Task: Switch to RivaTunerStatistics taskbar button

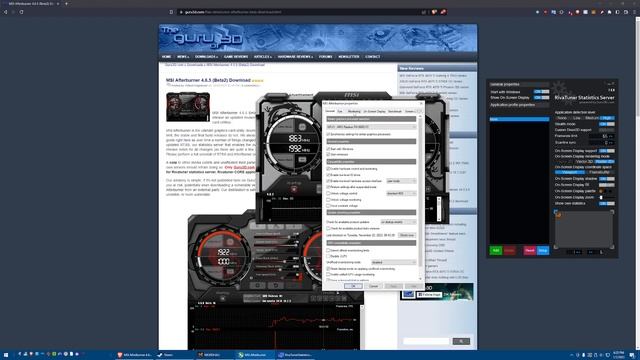Action: pos(295,355)
